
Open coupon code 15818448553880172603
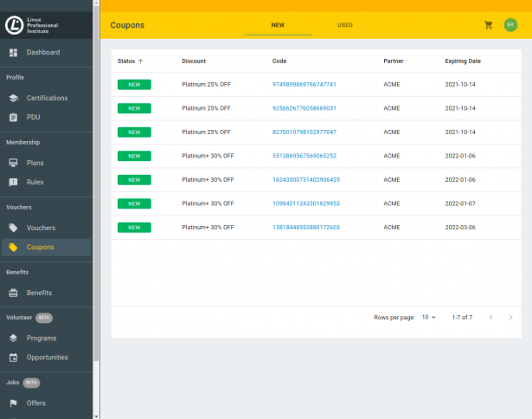[305, 227]
